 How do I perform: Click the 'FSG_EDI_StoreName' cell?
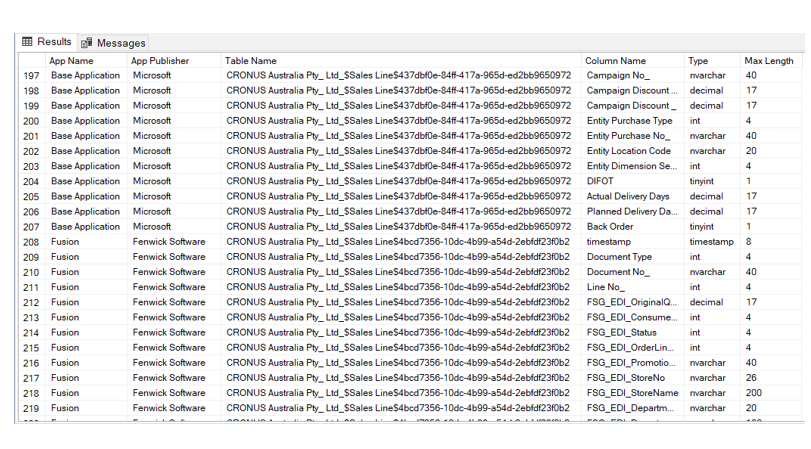tap(633, 393)
